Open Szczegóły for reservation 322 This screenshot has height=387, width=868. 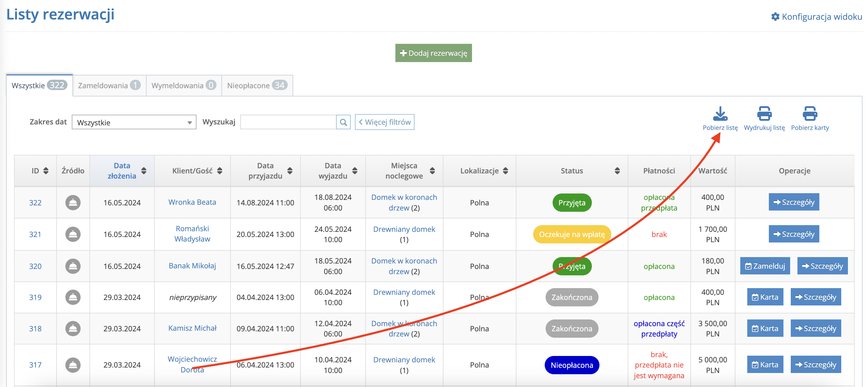pos(794,202)
